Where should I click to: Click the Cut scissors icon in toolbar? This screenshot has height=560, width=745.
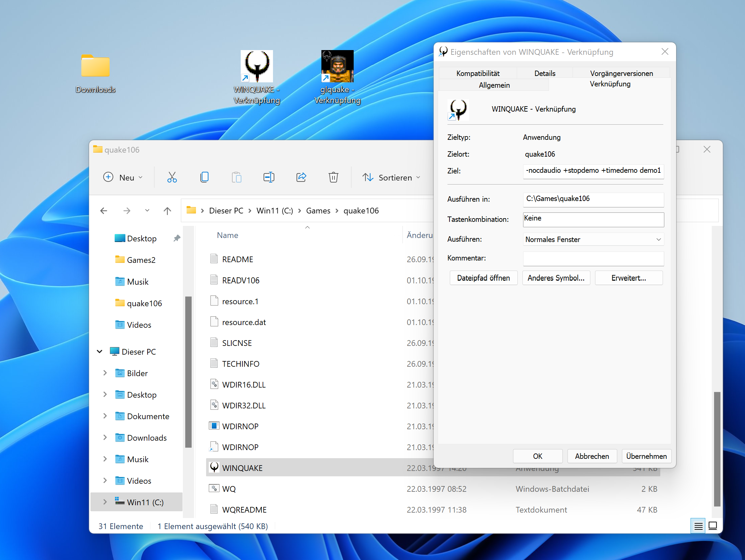172,177
